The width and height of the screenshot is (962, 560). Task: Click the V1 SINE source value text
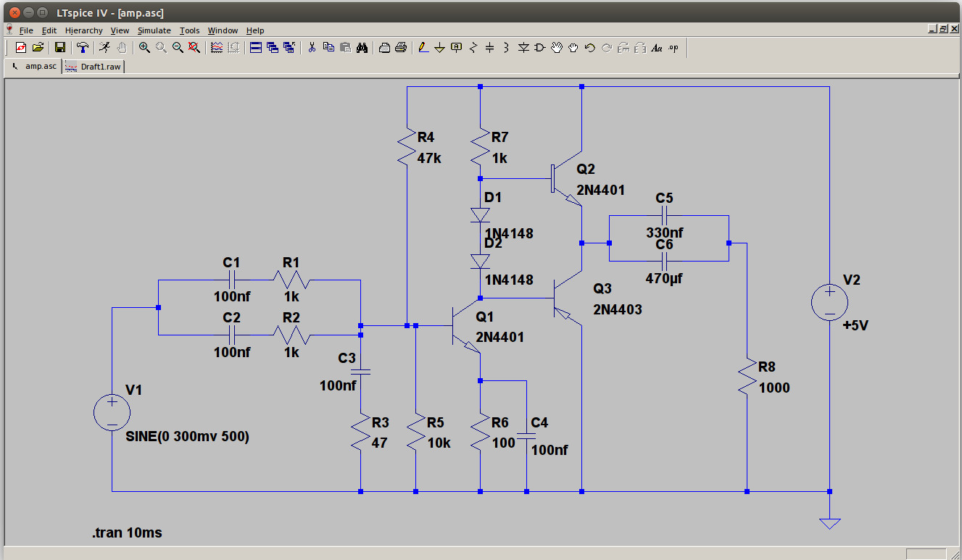tap(187, 437)
